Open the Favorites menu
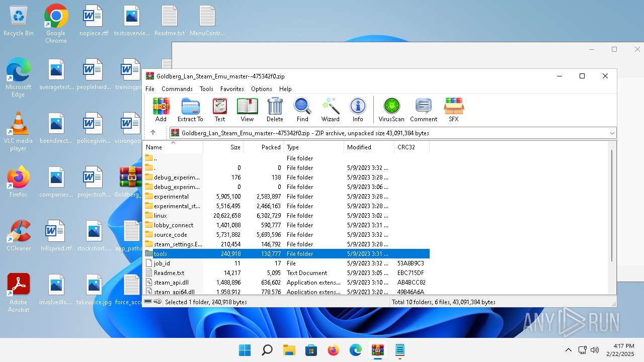 click(232, 88)
